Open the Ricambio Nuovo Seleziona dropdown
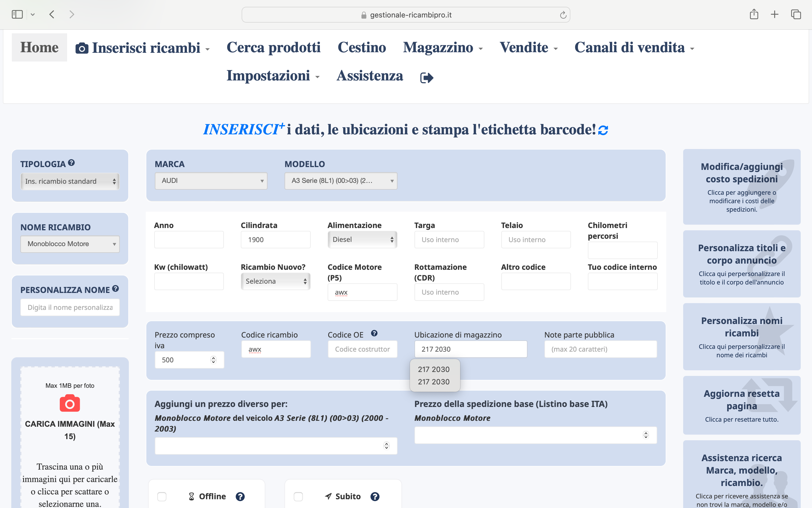812x508 pixels. (x=275, y=281)
